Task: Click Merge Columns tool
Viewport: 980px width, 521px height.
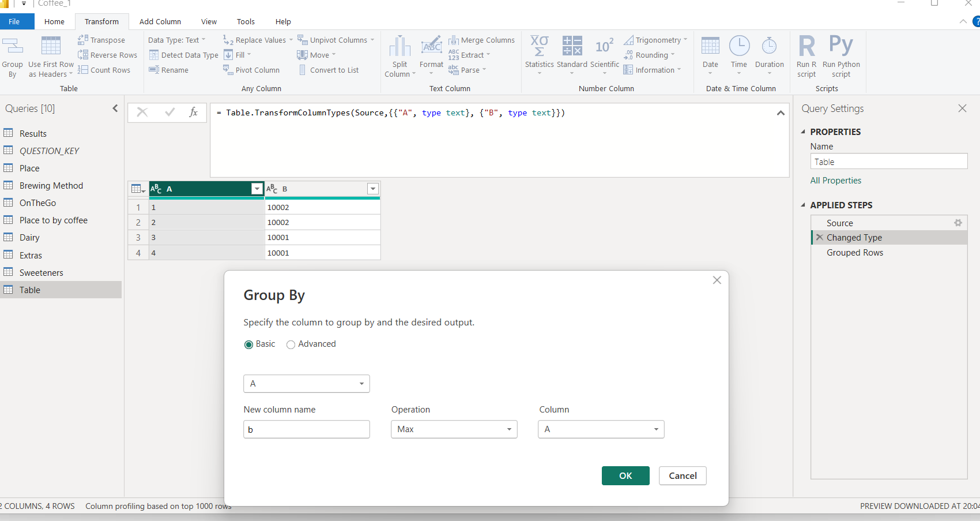Action: point(482,40)
